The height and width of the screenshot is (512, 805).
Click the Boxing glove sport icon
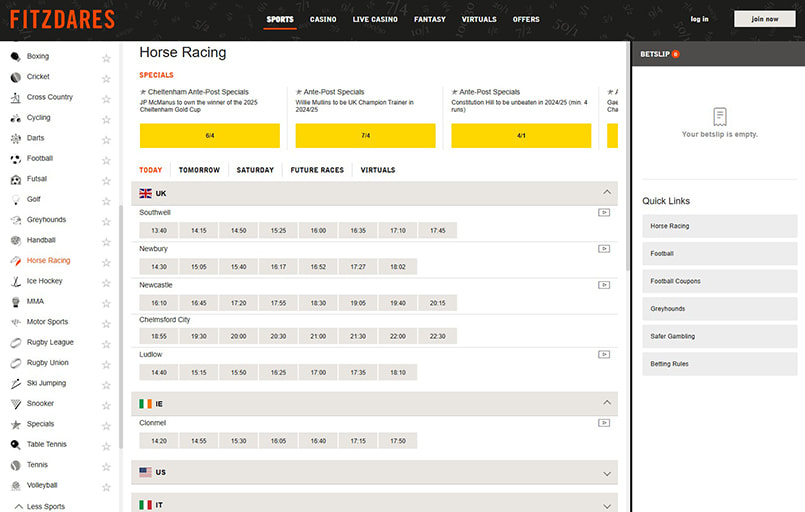click(x=16, y=57)
